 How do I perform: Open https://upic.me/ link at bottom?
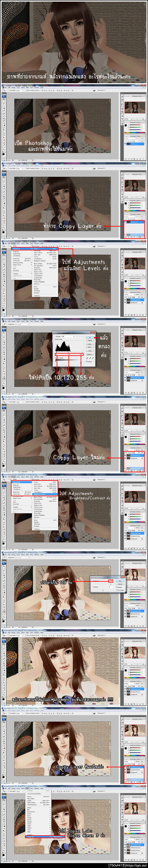click(137, 865)
